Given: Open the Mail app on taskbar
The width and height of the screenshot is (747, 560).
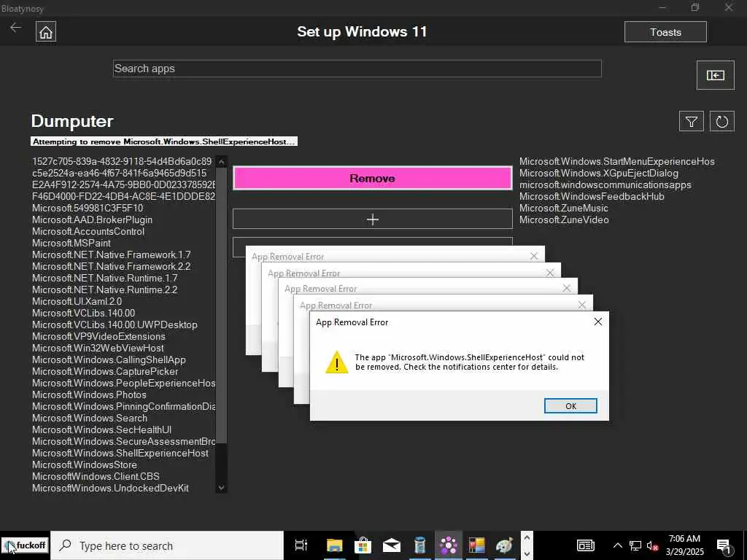Looking at the screenshot, I should [392, 545].
